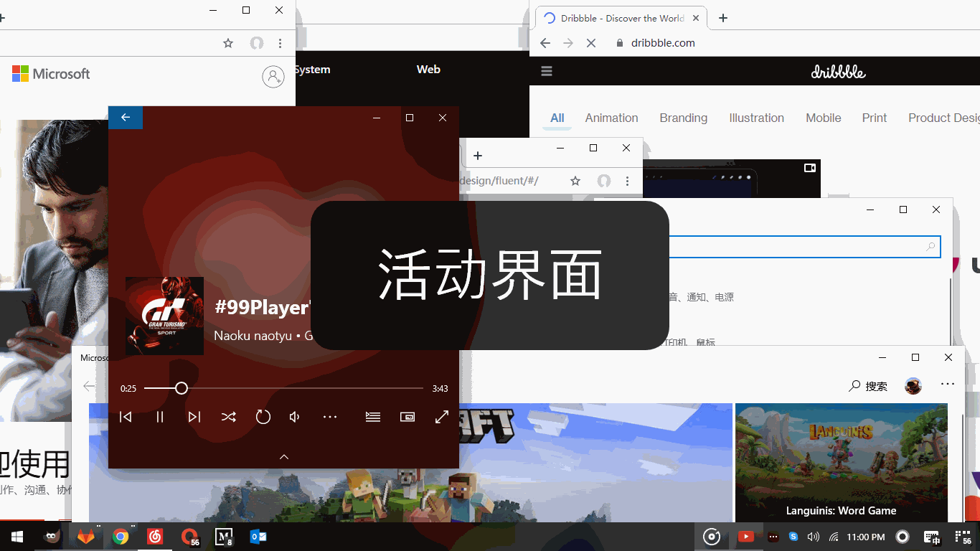Open the action center notifications icon
Screen dimensions: 980x551
(x=963, y=537)
